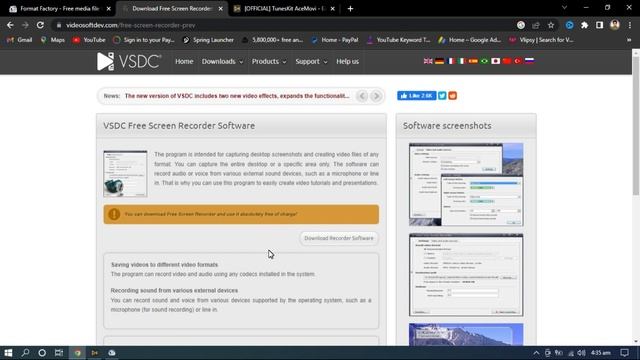Screen dimensions: 640x360
Task: Expand the Products menu
Action: tap(269, 62)
